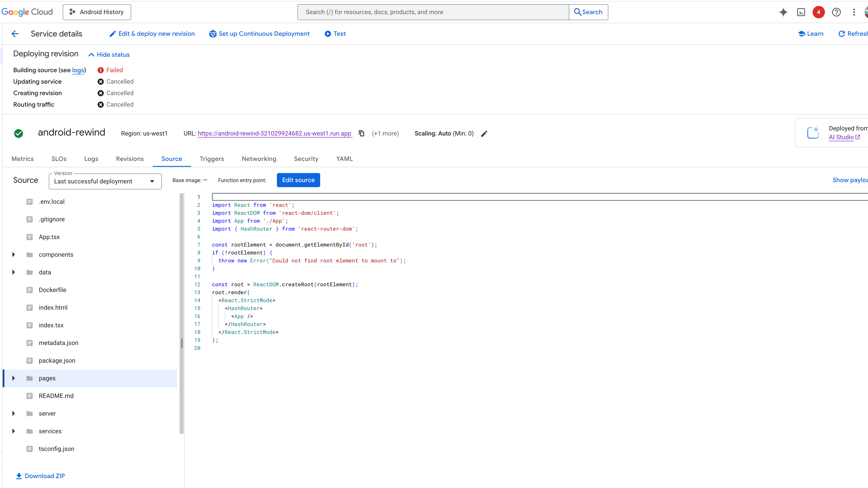Open the android-rewind run.app URL

[x=275, y=133]
